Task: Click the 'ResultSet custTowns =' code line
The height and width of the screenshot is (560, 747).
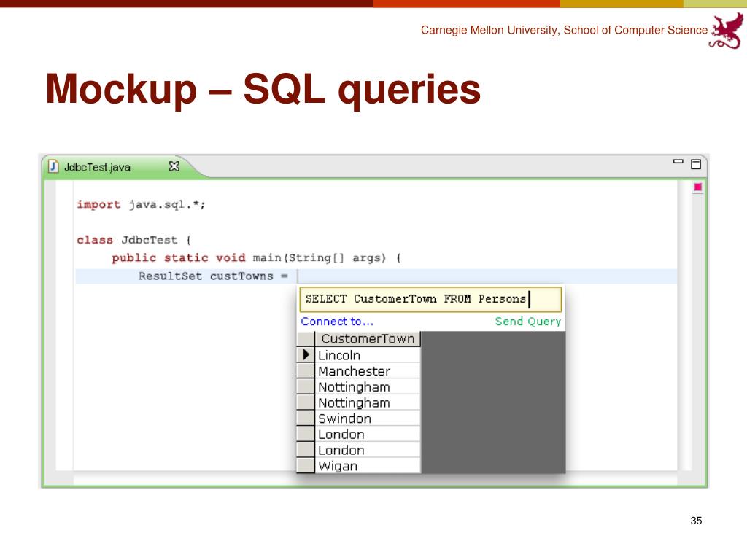Action: point(213,276)
